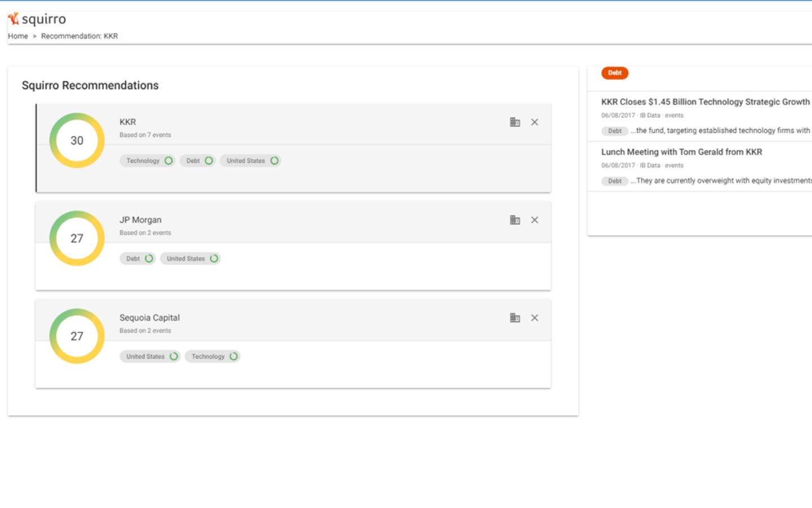Click the grey Debt label under Lunch Meeting item
The height and width of the screenshot is (508, 812).
pos(615,181)
